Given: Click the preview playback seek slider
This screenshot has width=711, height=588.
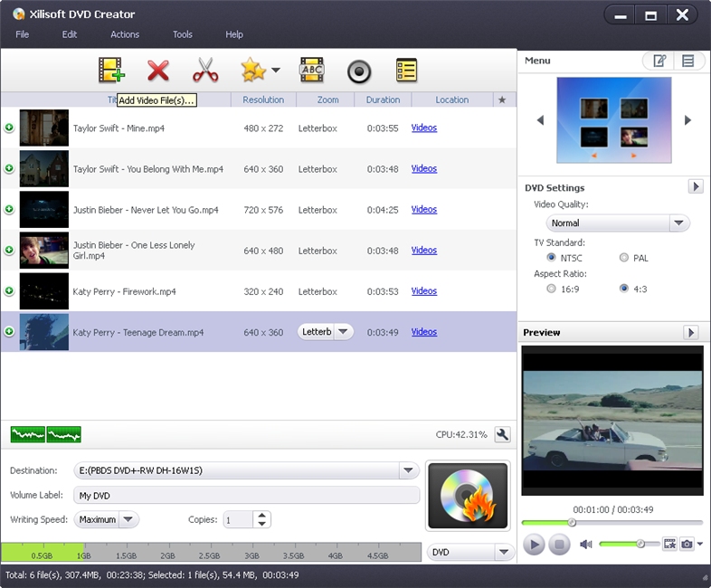Looking at the screenshot, I should click(611, 522).
